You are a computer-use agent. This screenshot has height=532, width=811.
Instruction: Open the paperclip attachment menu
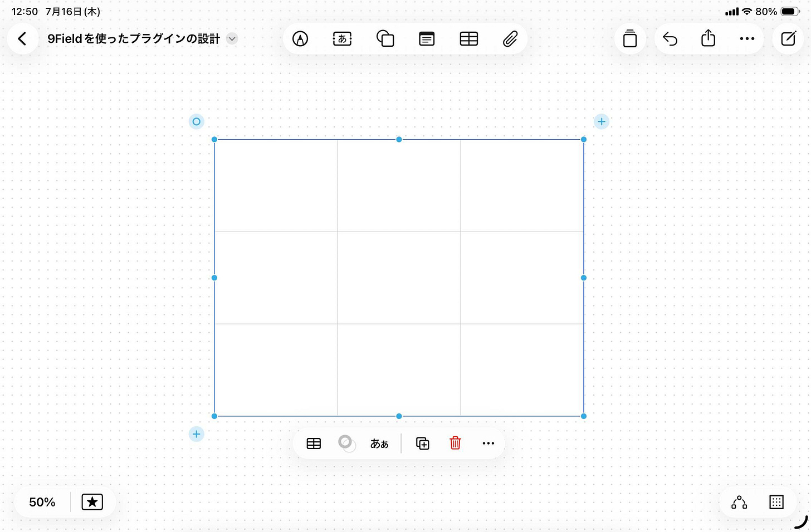coord(510,39)
